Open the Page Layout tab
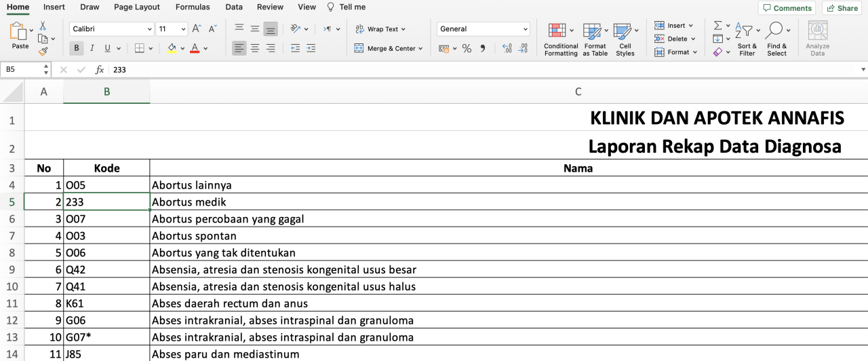This screenshot has width=868, height=361. point(137,7)
